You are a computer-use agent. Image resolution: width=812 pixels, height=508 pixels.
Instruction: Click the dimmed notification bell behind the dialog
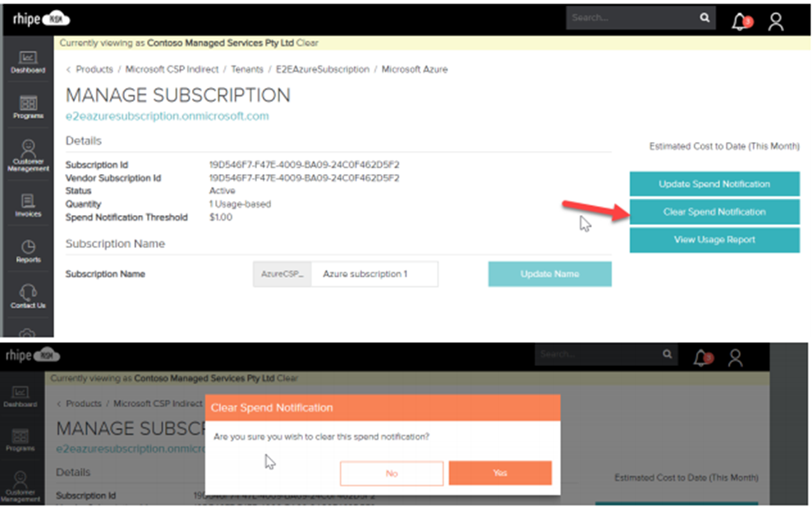(x=703, y=357)
